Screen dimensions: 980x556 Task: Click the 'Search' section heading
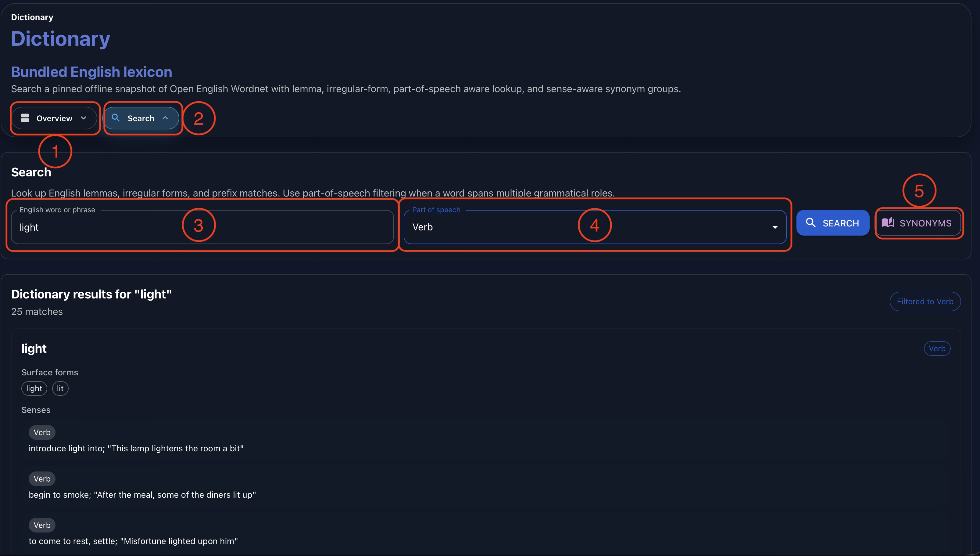31,172
